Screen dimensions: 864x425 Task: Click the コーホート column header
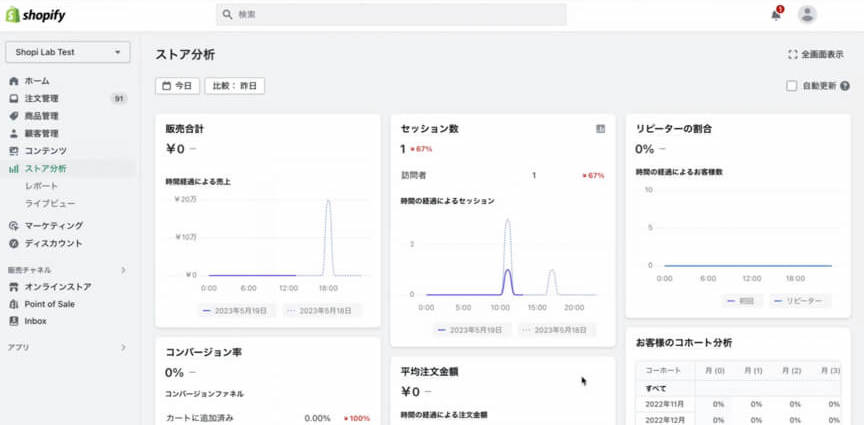point(663,370)
